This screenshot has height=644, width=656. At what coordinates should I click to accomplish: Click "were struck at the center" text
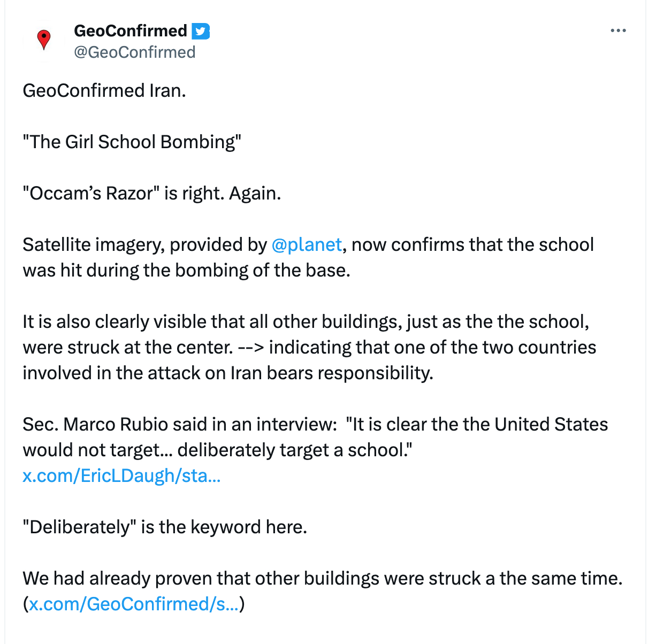pos(127,347)
